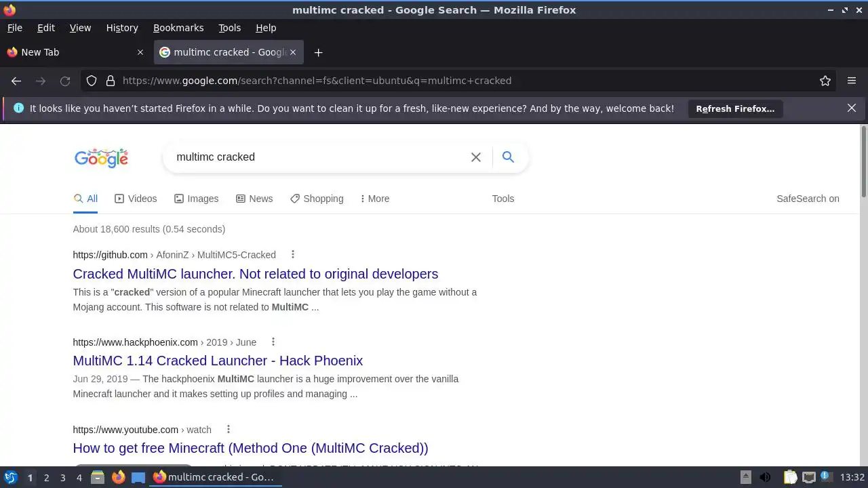Switch to workspace 3
Screen dimensions: 868x488
[x=62, y=478]
